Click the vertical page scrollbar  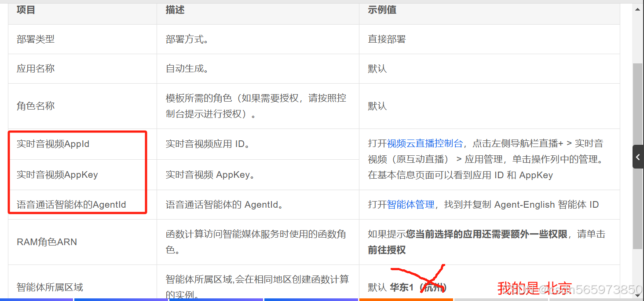[x=637, y=155]
